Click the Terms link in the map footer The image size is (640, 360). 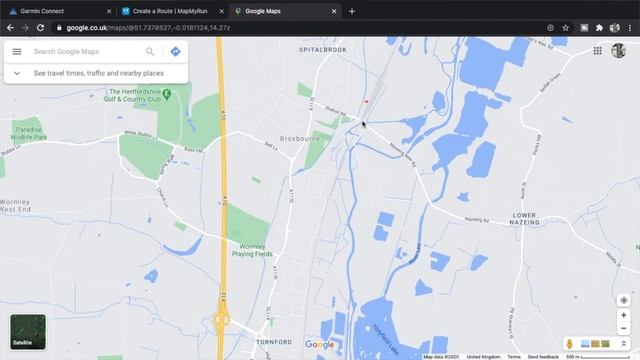point(513,357)
